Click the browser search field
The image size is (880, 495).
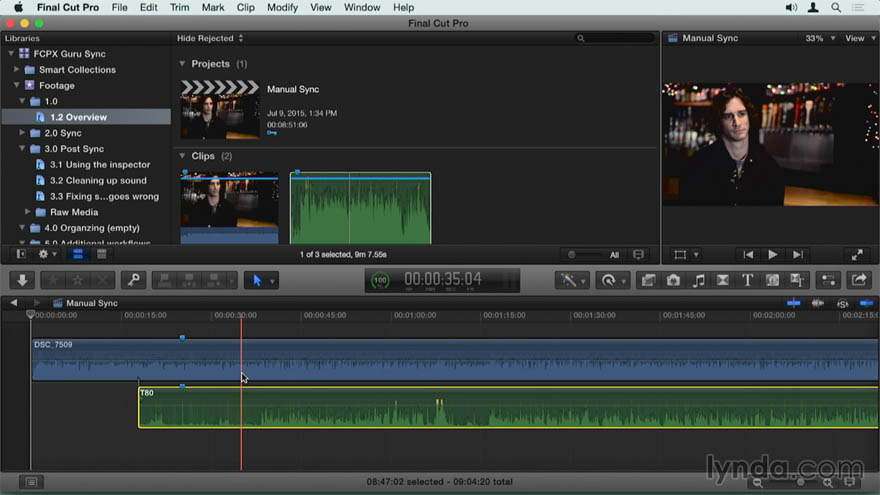coord(615,38)
